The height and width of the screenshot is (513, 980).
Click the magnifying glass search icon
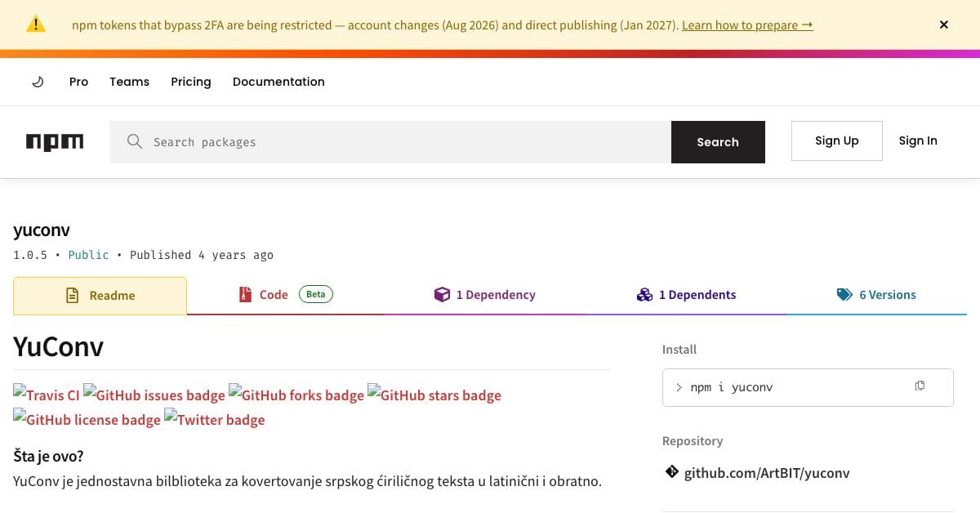(135, 142)
